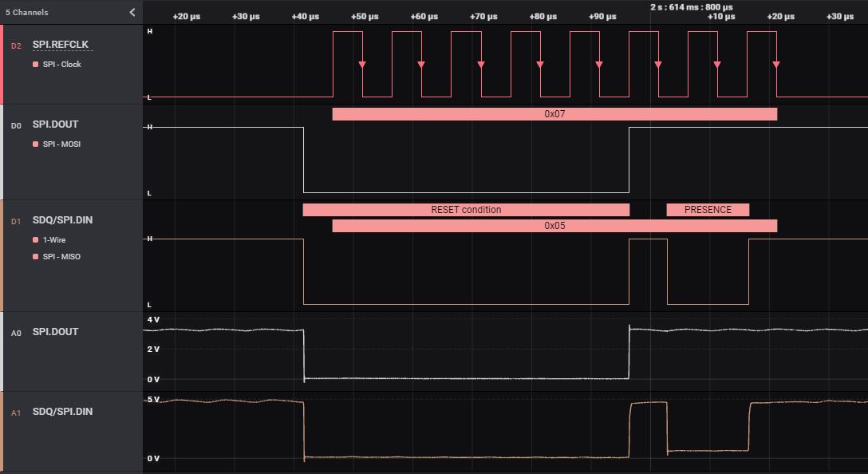The height and width of the screenshot is (474, 868).
Task: Collapse the channels sidebar using the chevron
Action: pyautogui.click(x=132, y=12)
